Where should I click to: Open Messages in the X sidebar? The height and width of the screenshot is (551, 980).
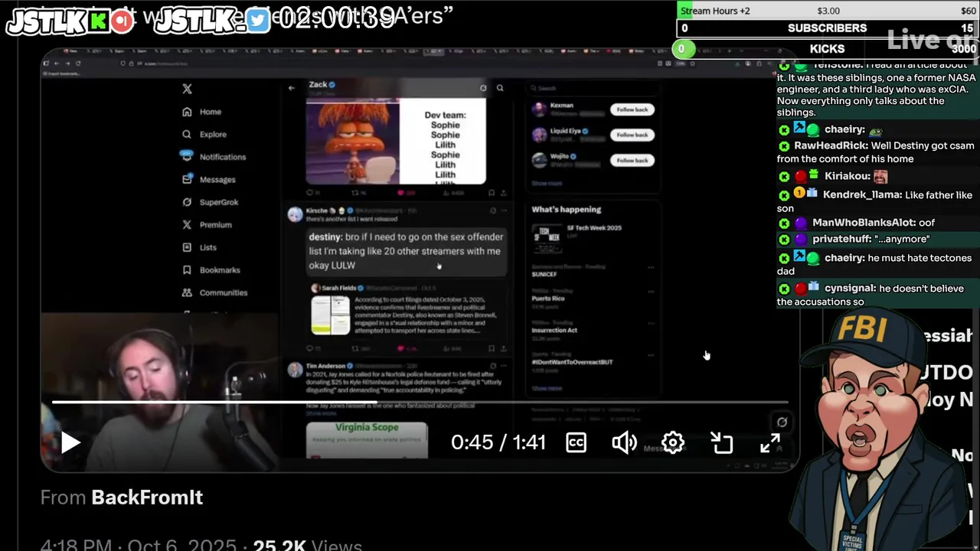pos(208,179)
